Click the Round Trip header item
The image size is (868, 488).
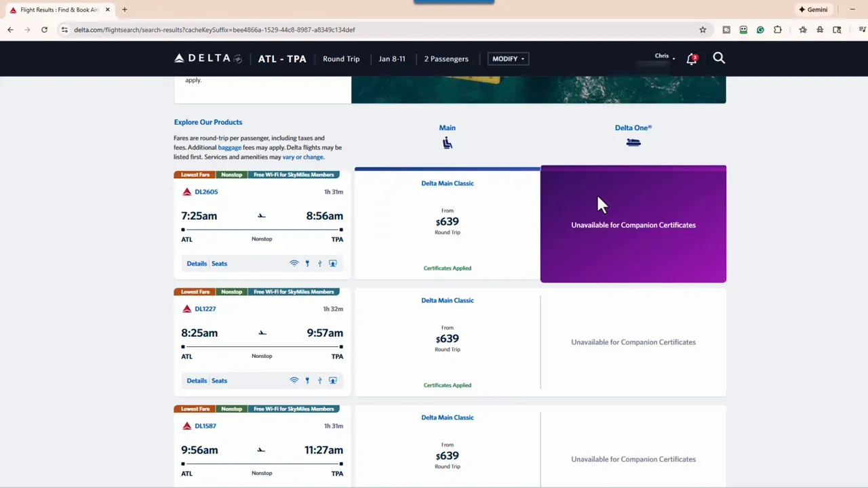coord(341,59)
